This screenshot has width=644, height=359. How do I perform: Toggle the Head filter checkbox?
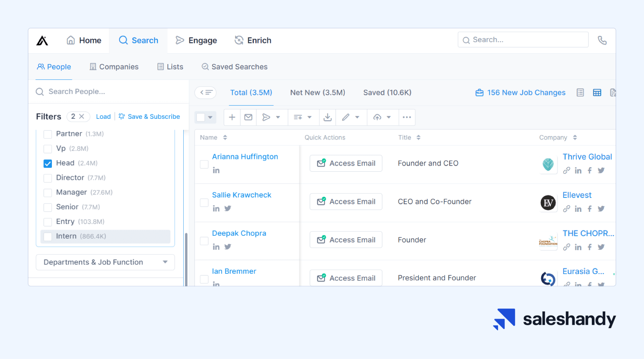(47, 163)
